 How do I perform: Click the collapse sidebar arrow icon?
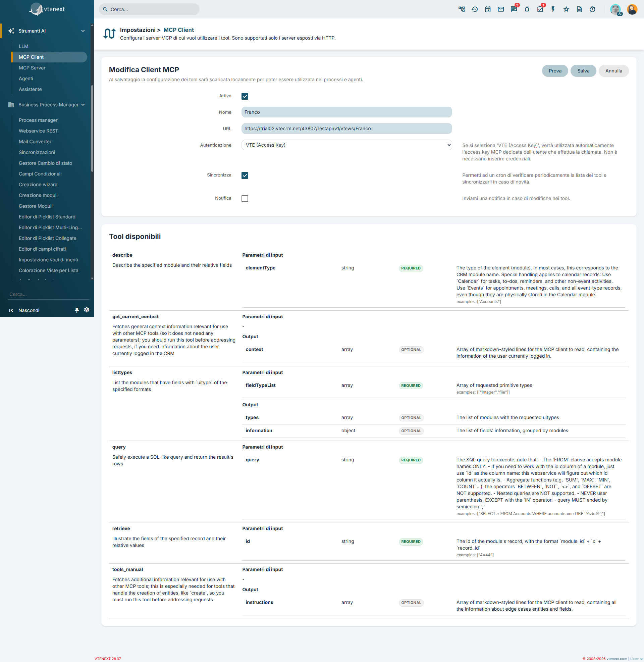(11, 310)
